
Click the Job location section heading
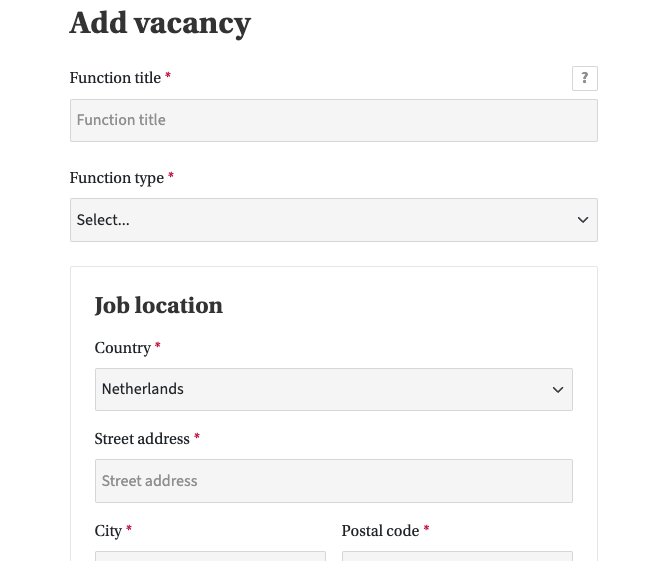(x=158, y=305)
